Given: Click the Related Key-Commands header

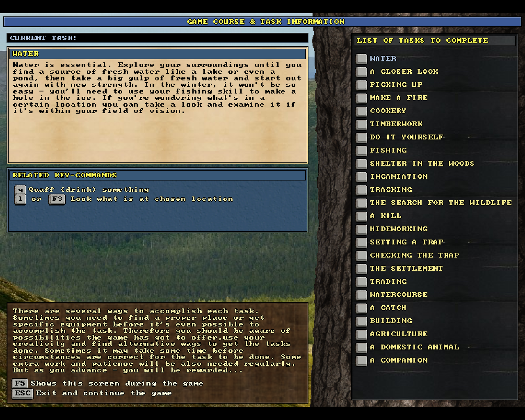Looking at the screenshot, I should coord(157,175).
